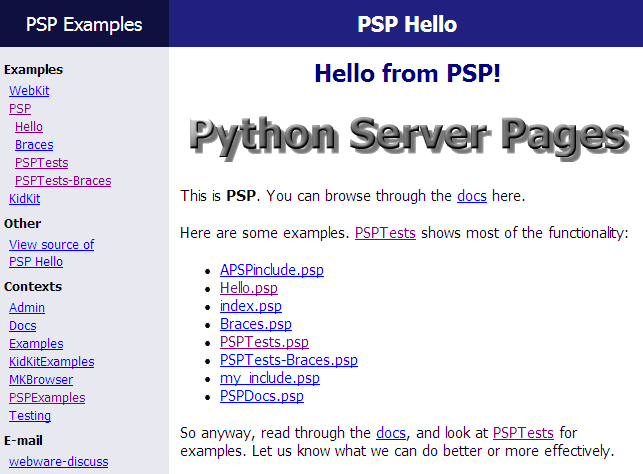Open the PSPDocs.psp example link
This screenshot has height=474, width=643.
point(262,396)
